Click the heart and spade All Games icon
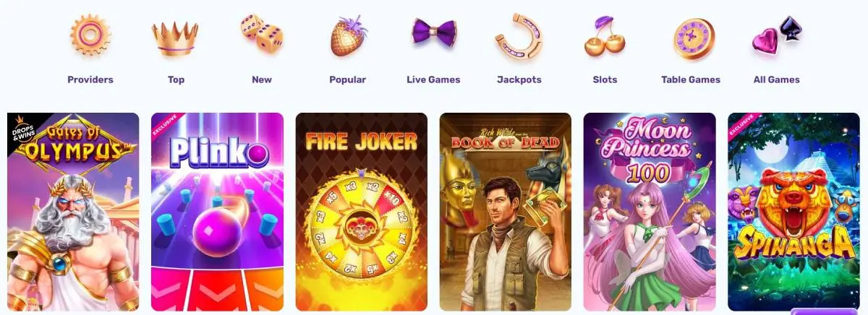This screenshot has height=315, width=868. pyautogui.click(x=776, y=35)
